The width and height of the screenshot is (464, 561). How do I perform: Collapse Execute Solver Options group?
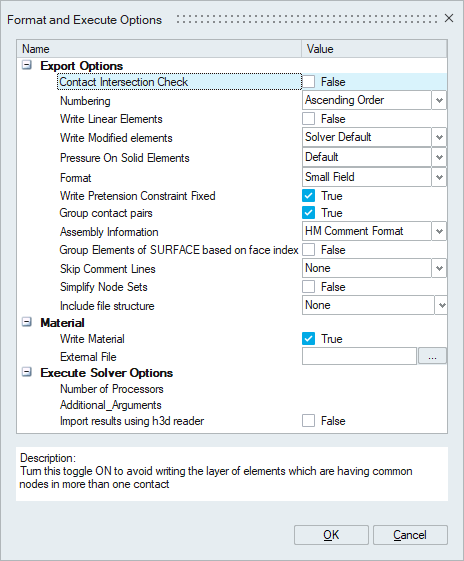(x=27, y=372)
